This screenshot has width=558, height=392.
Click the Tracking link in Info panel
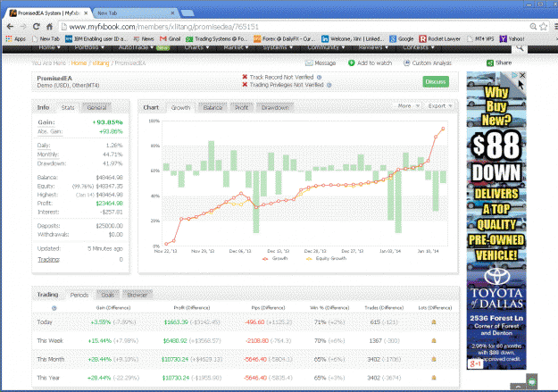(x=48, y=259)
